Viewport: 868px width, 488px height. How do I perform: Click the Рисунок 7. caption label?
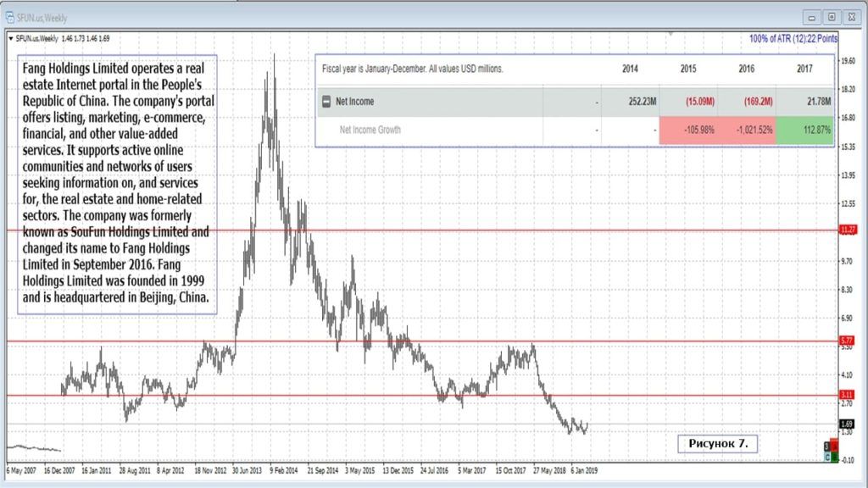tap(718, 443)
